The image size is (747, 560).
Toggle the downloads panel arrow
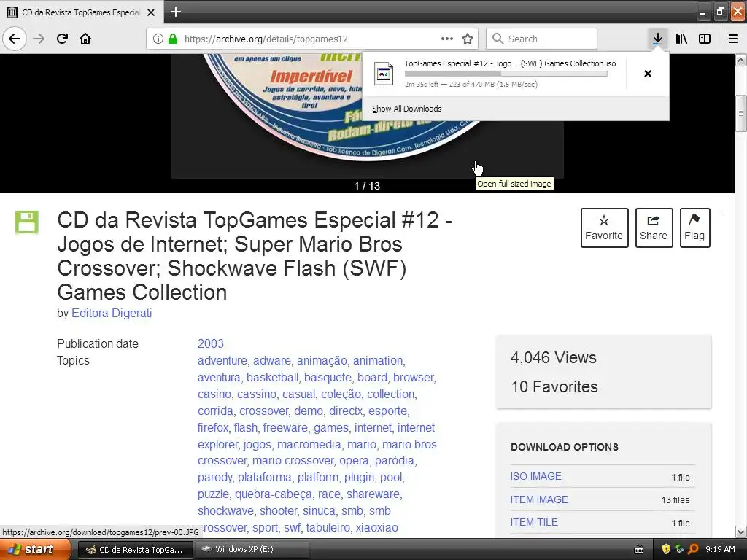[657, 39]
